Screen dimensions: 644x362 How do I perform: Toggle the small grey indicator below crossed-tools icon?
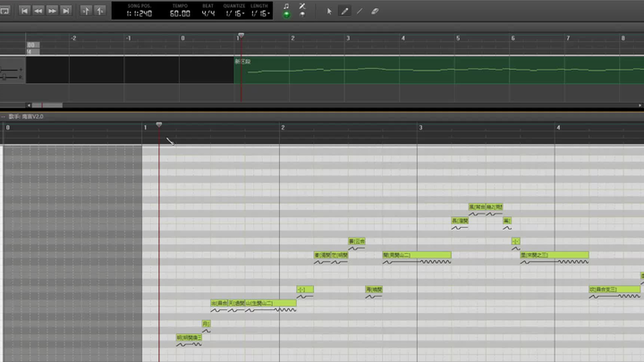tap(302, 14)
